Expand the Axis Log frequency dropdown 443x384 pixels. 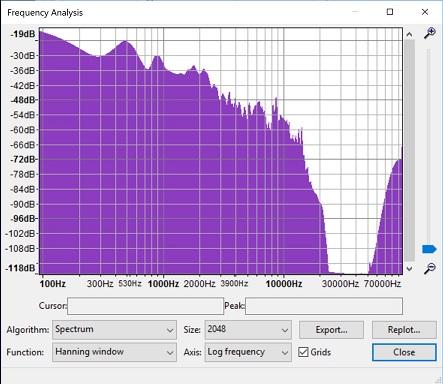(248, 352)
